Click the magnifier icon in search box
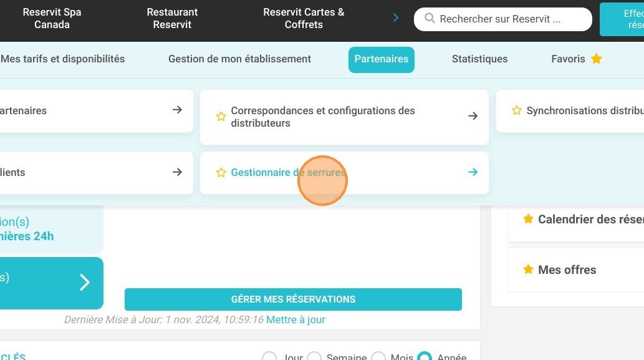The image size is (644, 360). (430, 18)
